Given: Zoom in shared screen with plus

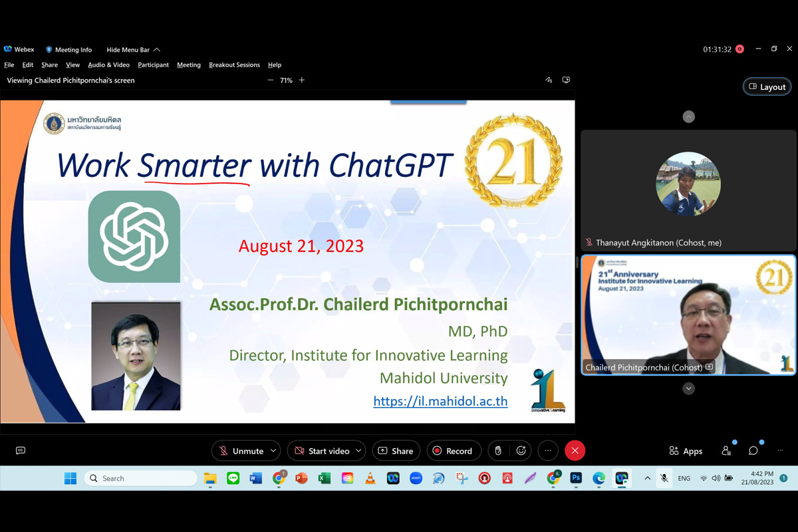Looking at the screenshot, I should [x=302, y=80].
